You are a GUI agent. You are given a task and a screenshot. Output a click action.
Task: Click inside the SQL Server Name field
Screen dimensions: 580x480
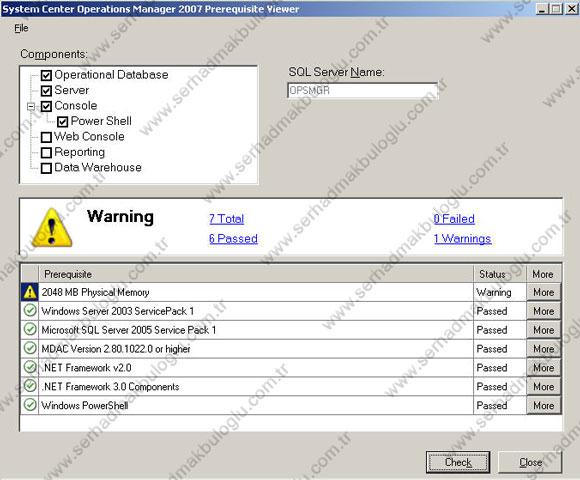pos(362,90)
